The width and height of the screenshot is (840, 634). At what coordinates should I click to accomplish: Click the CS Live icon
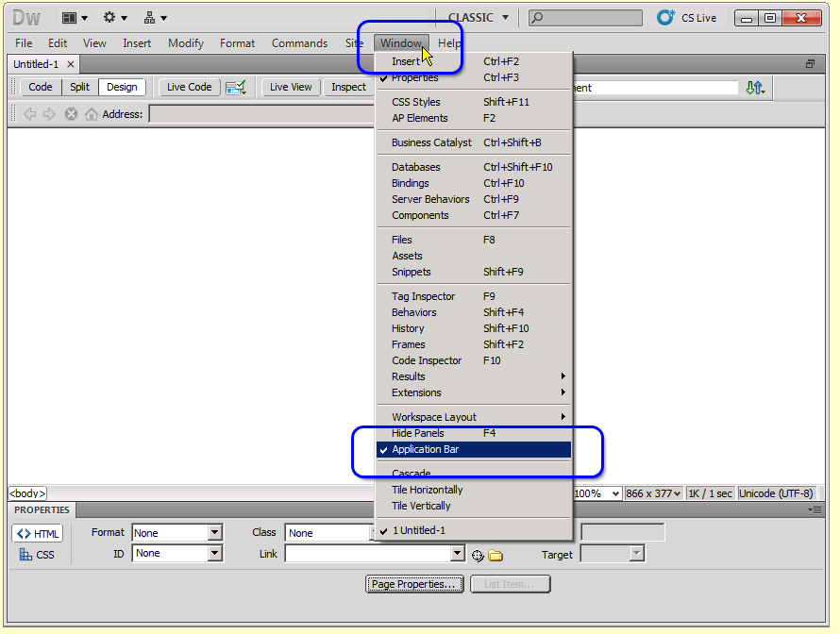[x=666, y=17]
